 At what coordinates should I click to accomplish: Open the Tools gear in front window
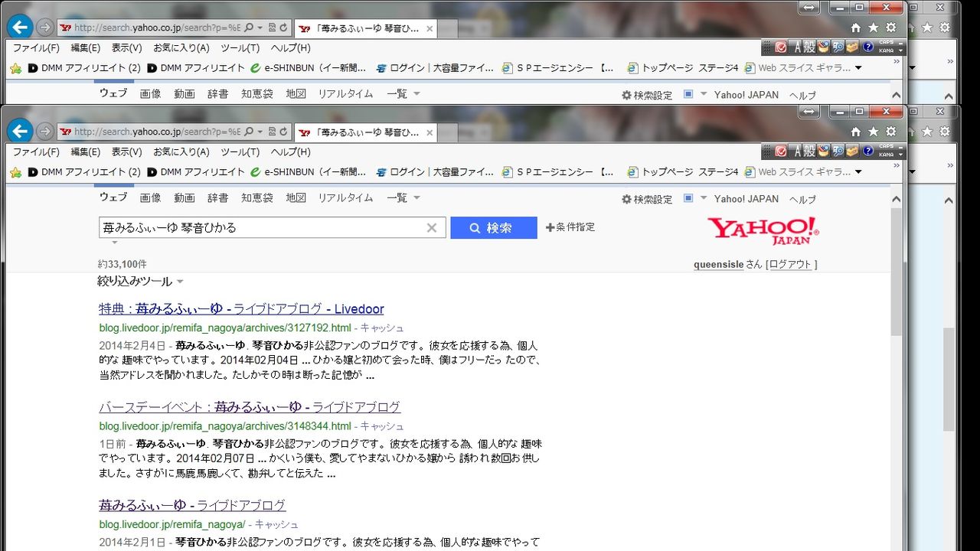tap(890, 132)
